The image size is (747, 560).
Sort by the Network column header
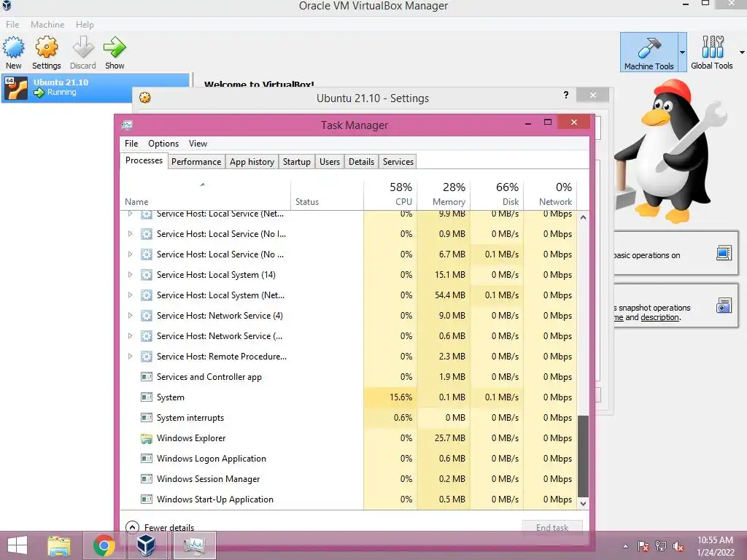tap(550, 195)
